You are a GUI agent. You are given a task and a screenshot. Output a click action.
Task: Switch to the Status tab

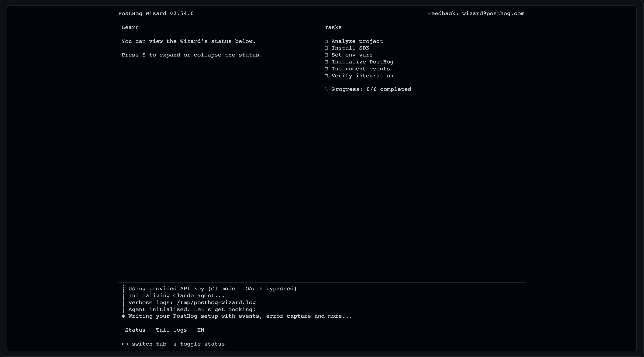[x=135, y=330]
